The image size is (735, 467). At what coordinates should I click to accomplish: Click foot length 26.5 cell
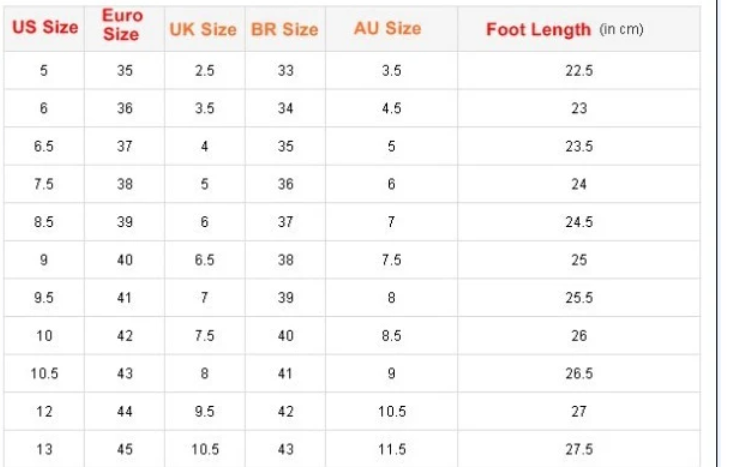579,373
